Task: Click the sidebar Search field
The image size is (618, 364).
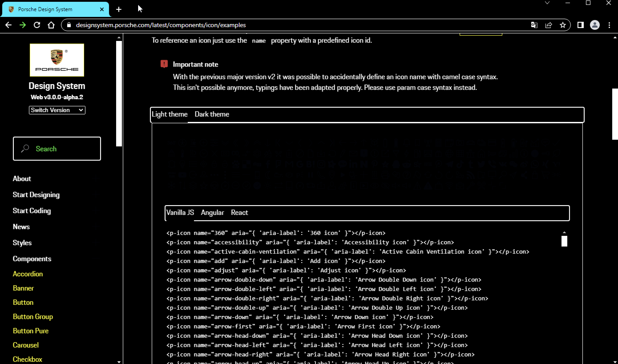Action: coord(57,149)
